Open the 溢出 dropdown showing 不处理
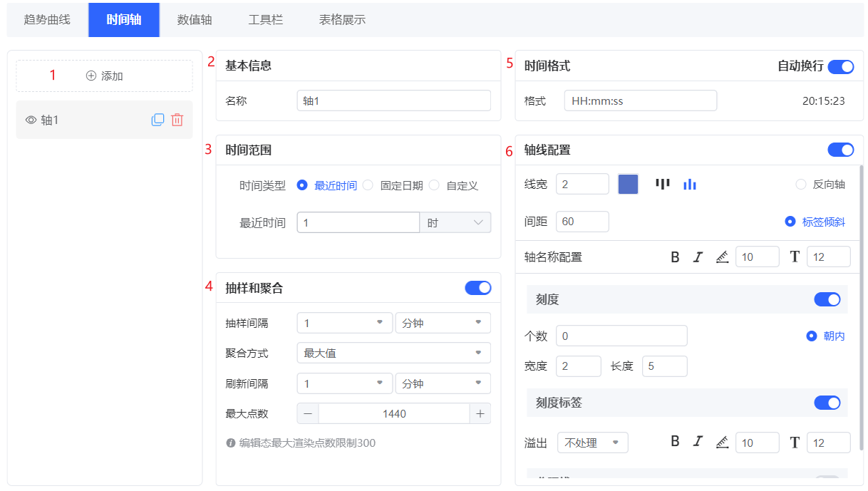The image size is (868, 491). click(592, 443)
